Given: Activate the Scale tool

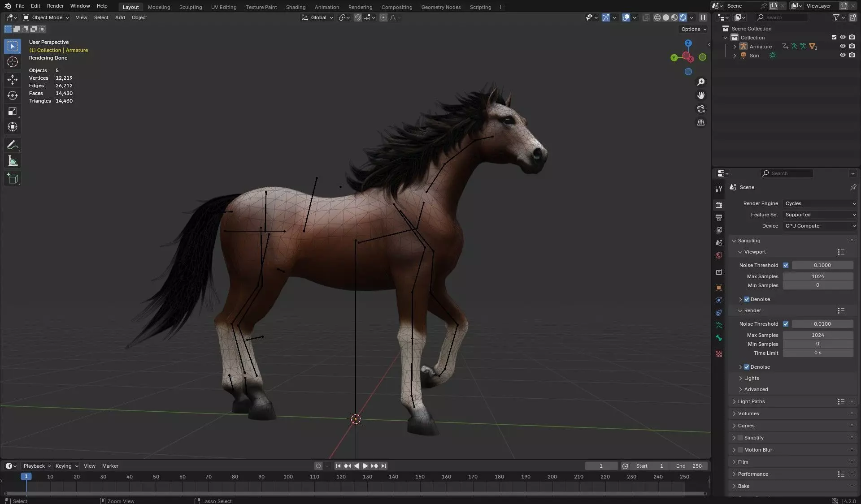Looking at the screenshot, I should [x=13, y=111].
